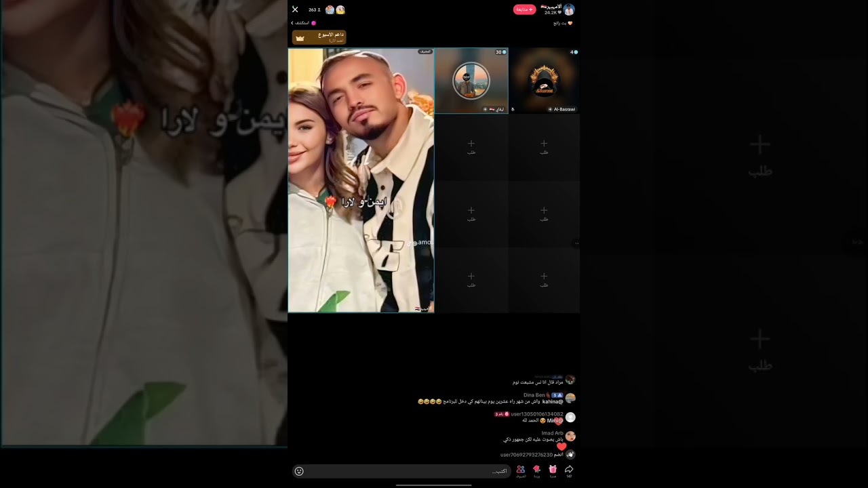This screenshot has height=488, width=868.
Task: Tap the second top-viewer avatar beside 263
Action: 340,9
